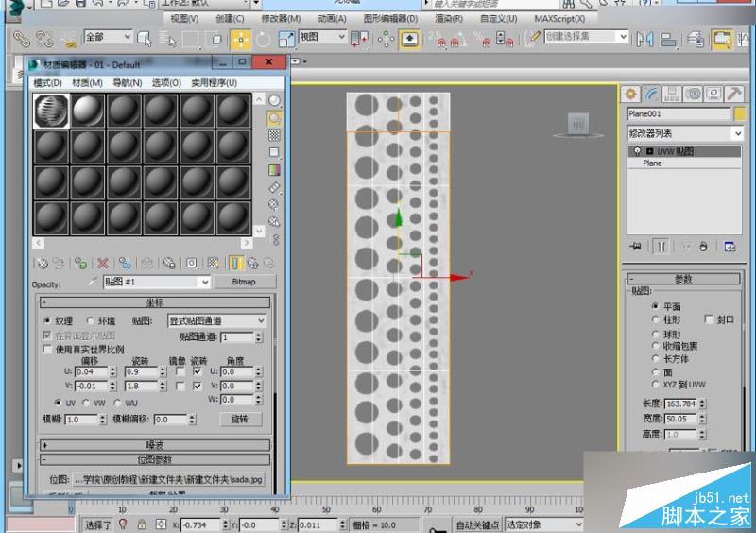The image size is (756, 533).
Task: Select the first material sample slot
Action: [x=51, y=111]
